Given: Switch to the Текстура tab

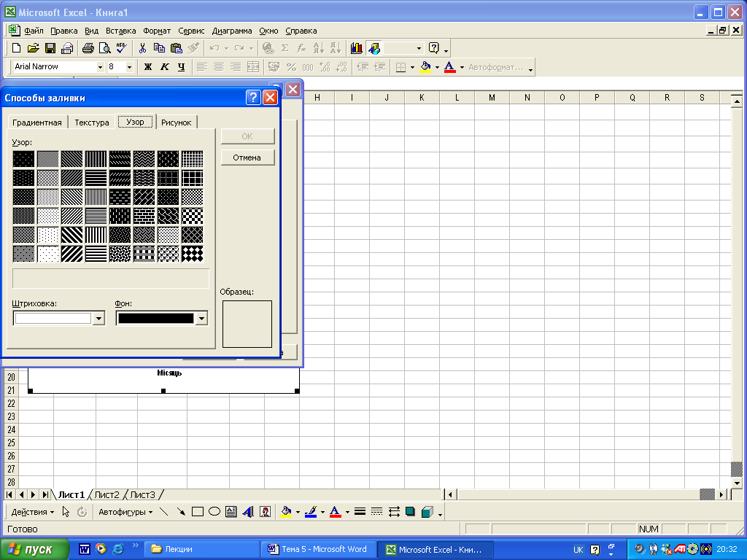Looking at the screenshot, I should tap(92, 122).
